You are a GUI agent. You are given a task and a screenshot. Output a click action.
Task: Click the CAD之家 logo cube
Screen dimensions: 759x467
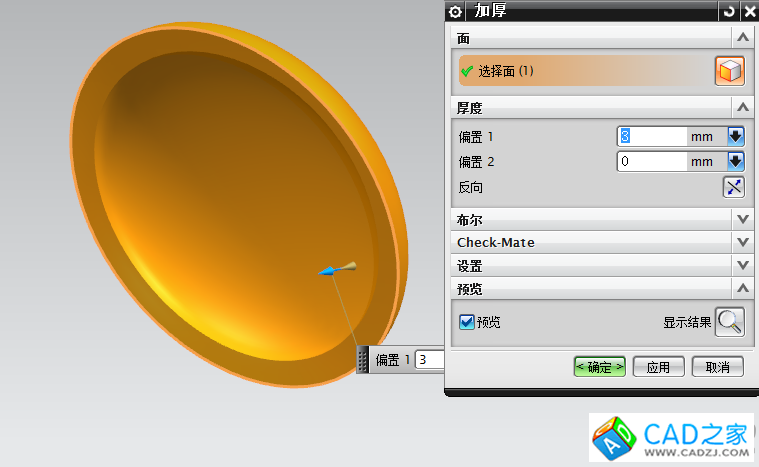[611, 439]
